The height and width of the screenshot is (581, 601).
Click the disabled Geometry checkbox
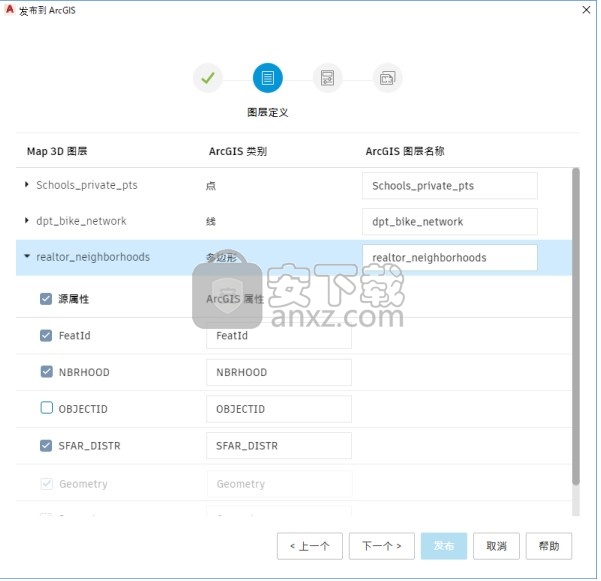tap(46, 484)
